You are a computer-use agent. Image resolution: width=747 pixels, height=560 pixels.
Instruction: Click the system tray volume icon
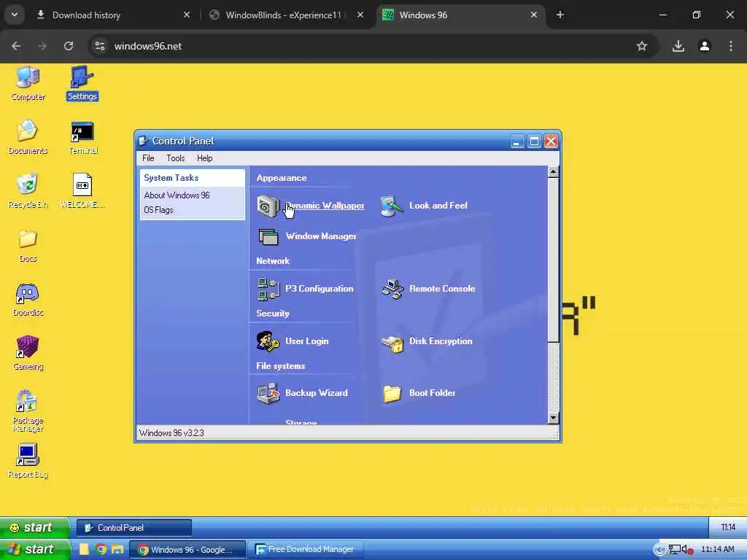(687, 550)
